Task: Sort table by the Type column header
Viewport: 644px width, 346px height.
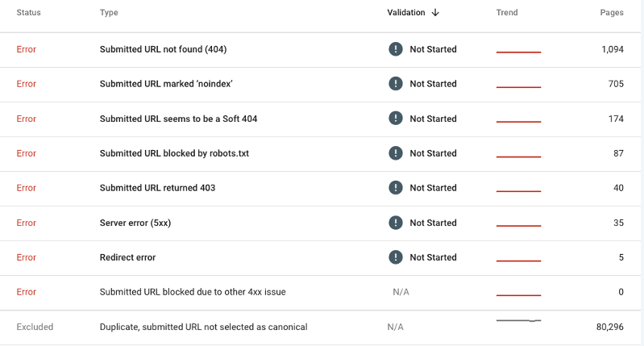Action: [x=109, y=13]
